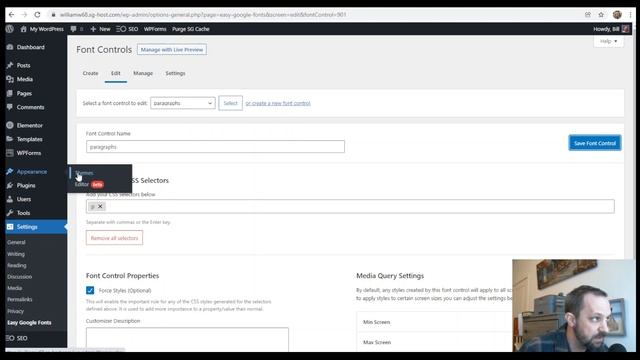The height and width of the screenshot is (360, 640).
Task: Open Discussion settings submenu item
Action: tap(19, 277)
